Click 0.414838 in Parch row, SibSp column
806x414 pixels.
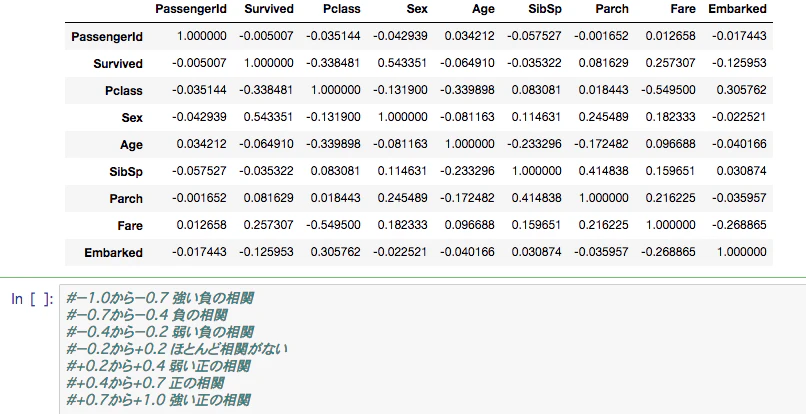point(537,197)
